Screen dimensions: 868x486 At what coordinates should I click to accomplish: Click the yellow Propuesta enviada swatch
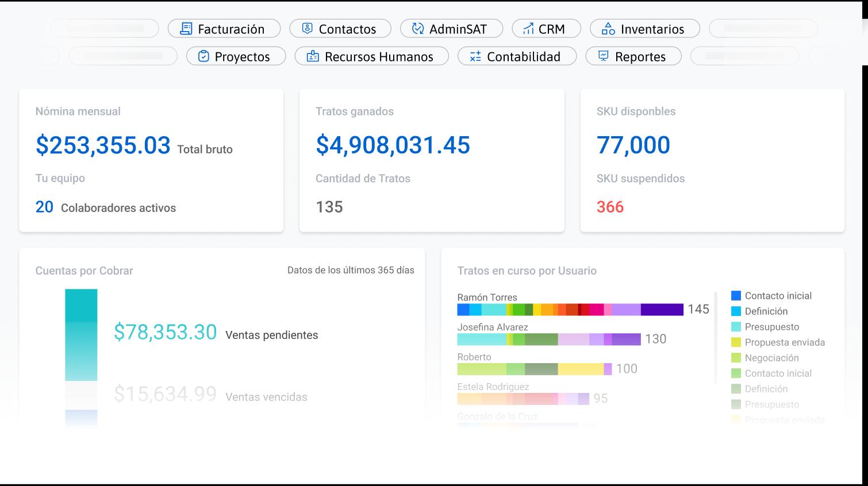tap(736, 342)
